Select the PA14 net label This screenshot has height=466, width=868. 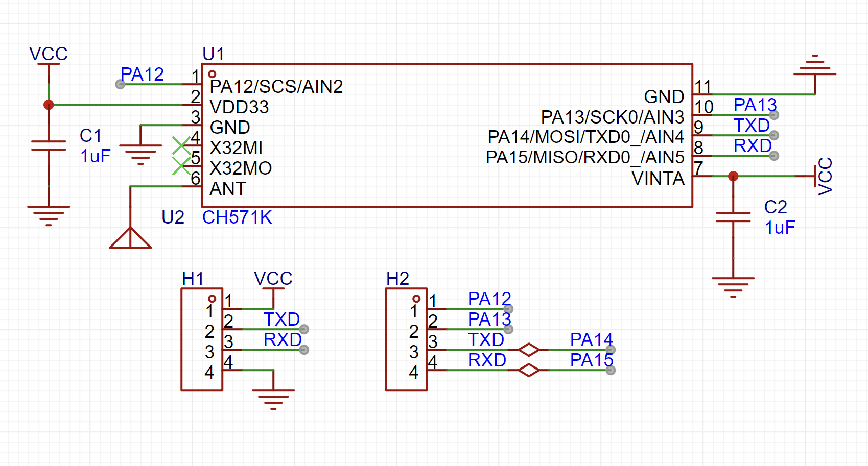(592, 340)
